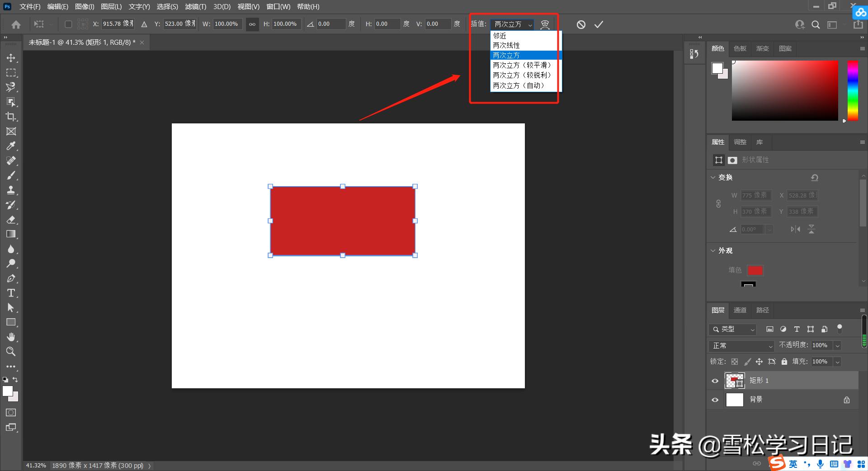The height and width of the screenshot is (471, 868).
Task: Commit the transform with the checkmark
Action: [599, 24]
